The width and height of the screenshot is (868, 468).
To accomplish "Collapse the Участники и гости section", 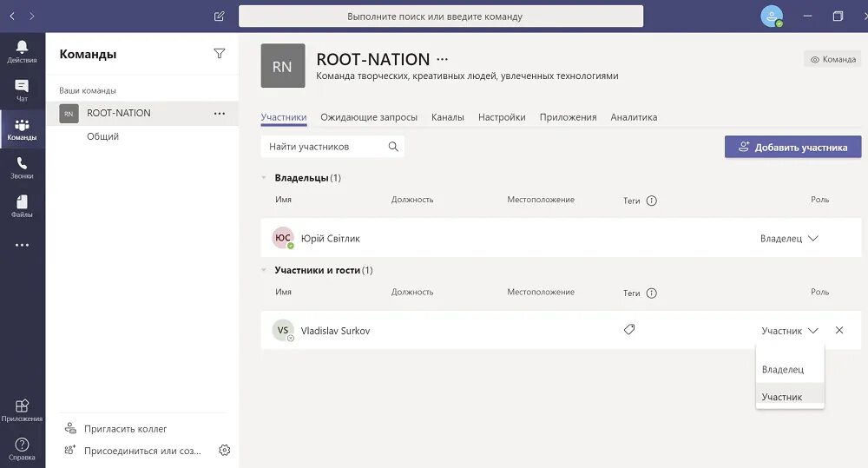I will pos(264,270).
